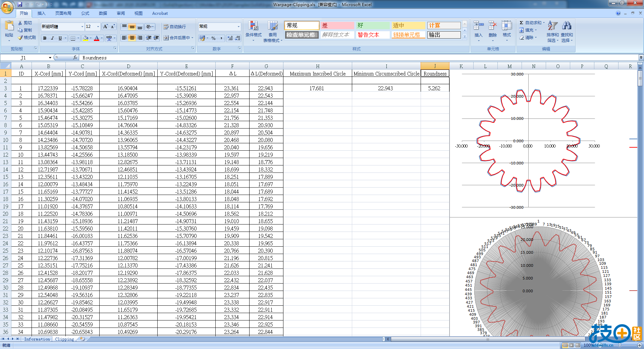Image resolution: width=644 pixels, height=349 pixels.
Task: Open the phonetic guide (wén) tool
Action: coord(109,38)
